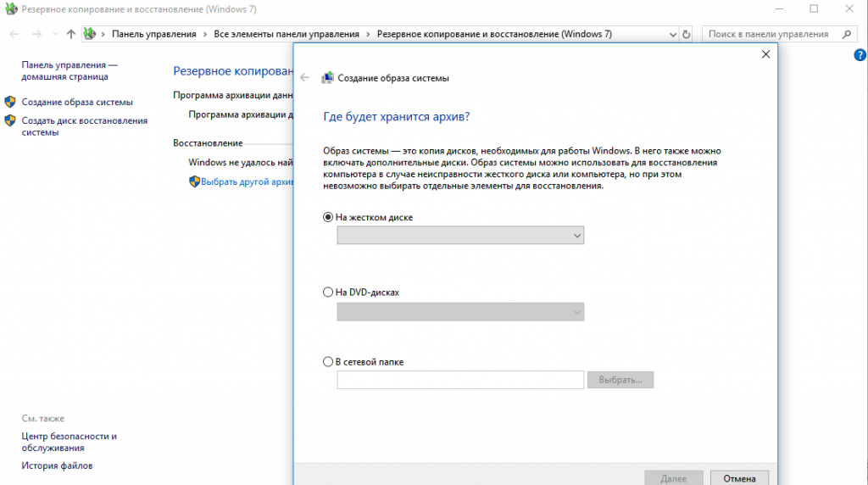The image size is (868, 485).
Task: Click the network folder path field
Action: click(x=460, y=380)
